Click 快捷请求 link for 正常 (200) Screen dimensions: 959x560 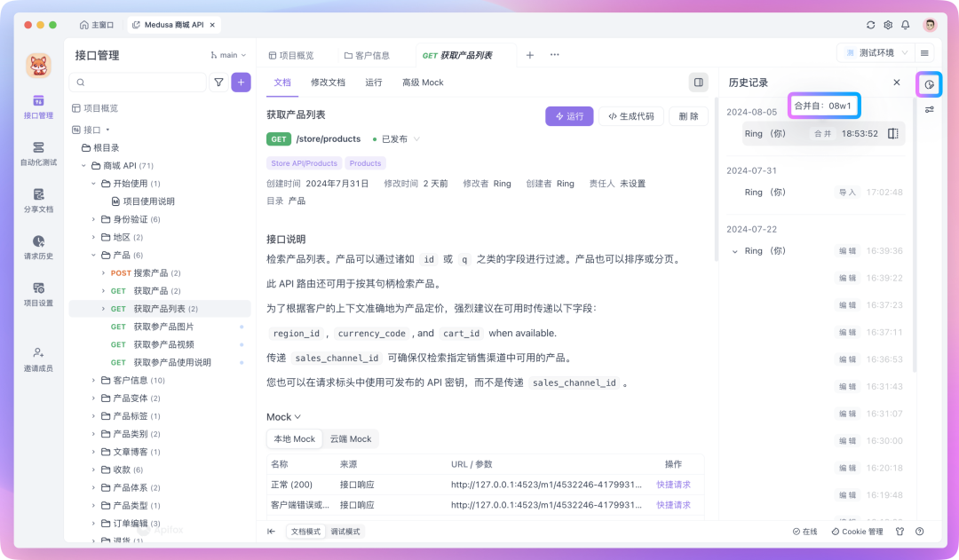tap(673, 485)
